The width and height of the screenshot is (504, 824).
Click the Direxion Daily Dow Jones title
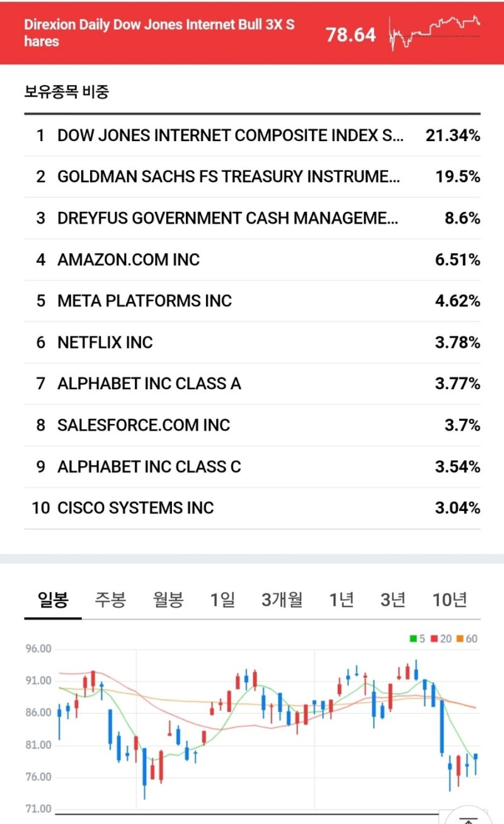[159, 33]
